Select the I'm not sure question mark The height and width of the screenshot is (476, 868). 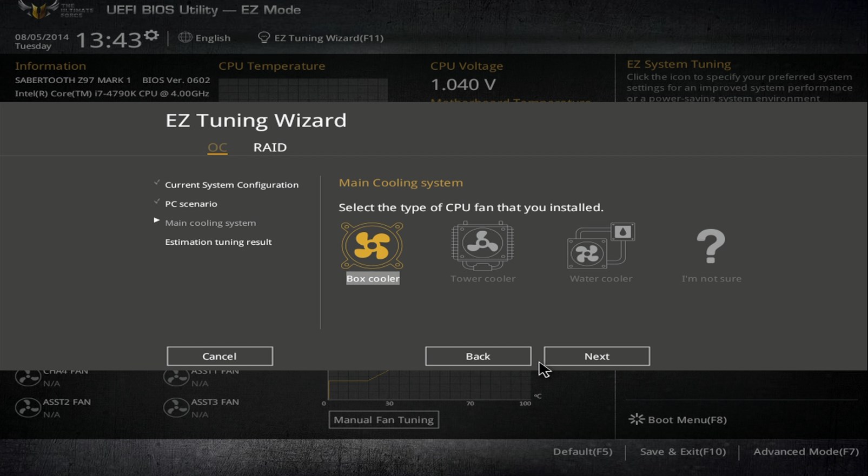point(711,246)
